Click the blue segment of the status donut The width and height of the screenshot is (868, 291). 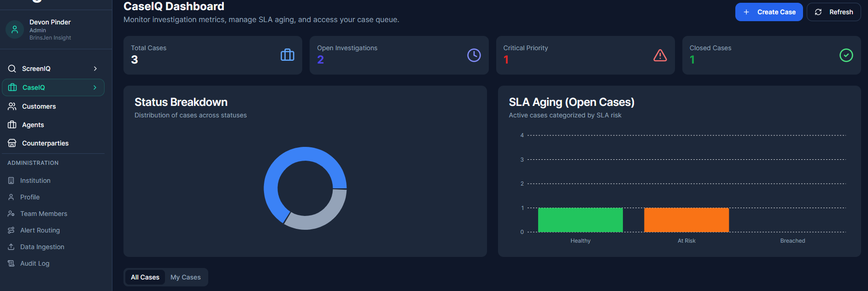[x=276, y=168]
